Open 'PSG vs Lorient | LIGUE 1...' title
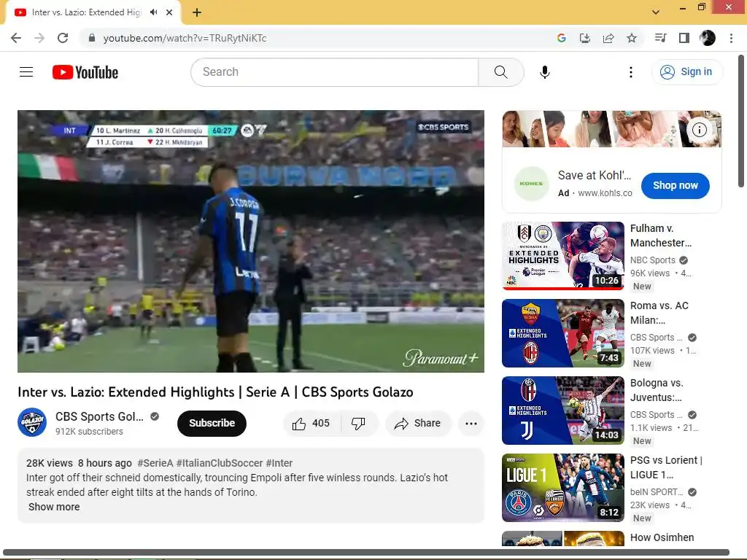 [x=666, y=467]
